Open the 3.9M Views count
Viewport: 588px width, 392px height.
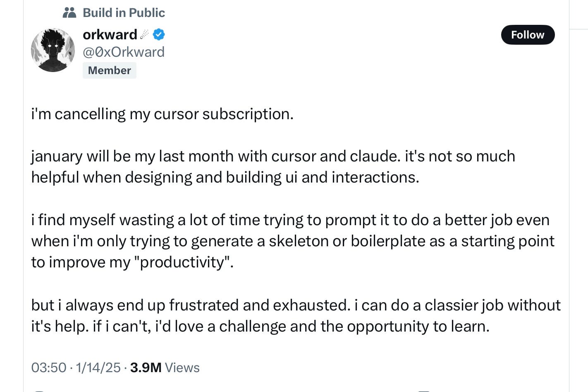click(165, 368)
